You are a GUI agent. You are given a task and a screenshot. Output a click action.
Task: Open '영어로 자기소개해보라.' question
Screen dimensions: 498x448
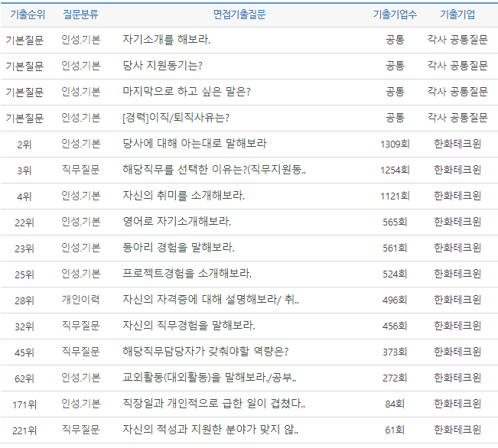tap(177, 222)
